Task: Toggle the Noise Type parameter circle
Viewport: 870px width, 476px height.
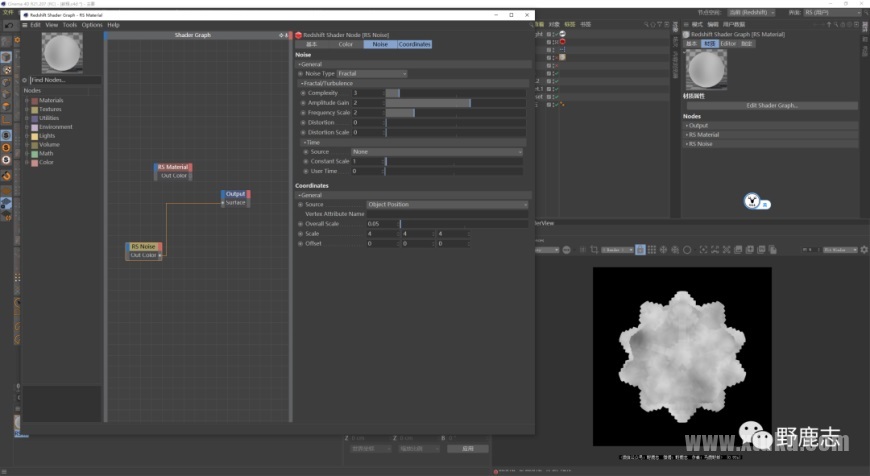Action: [x=301, y=74]
